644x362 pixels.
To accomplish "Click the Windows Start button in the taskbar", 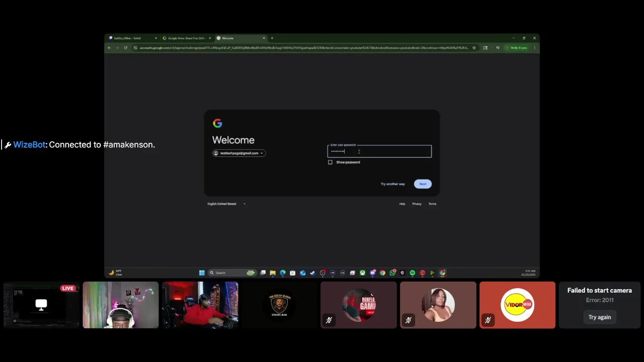I will [x=202, y=273].
